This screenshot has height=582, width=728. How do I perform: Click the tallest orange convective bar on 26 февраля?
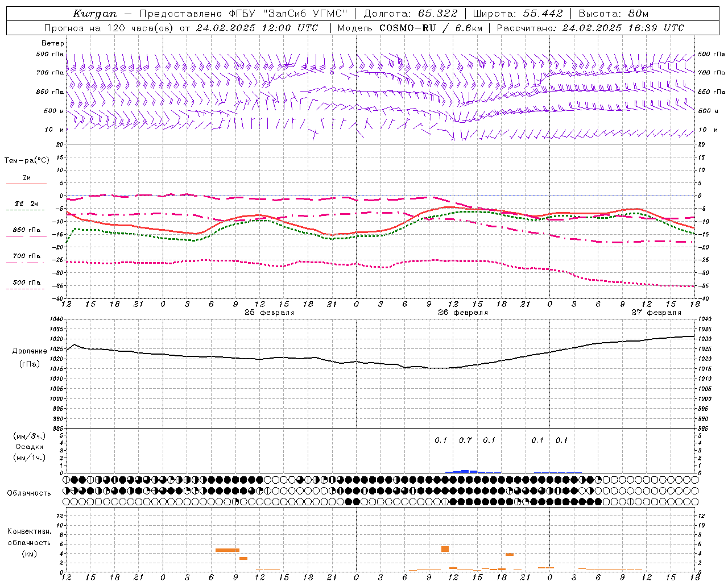pos(445,549)
